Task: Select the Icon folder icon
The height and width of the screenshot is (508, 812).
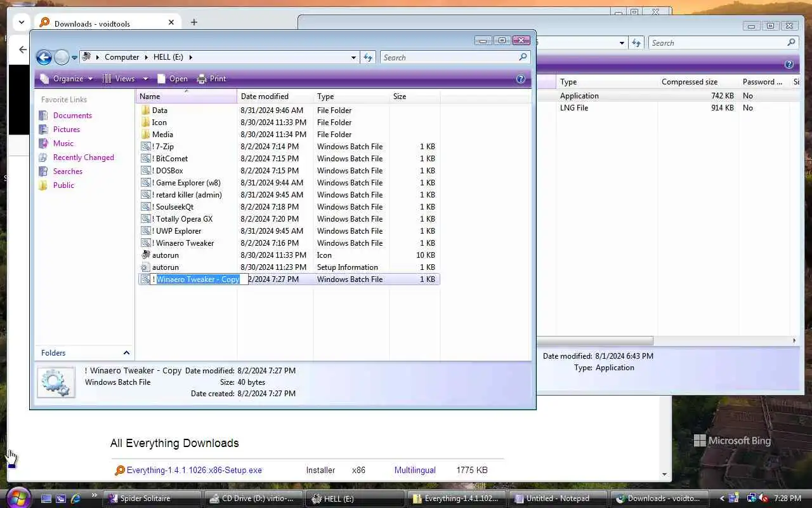Action: 146,123
